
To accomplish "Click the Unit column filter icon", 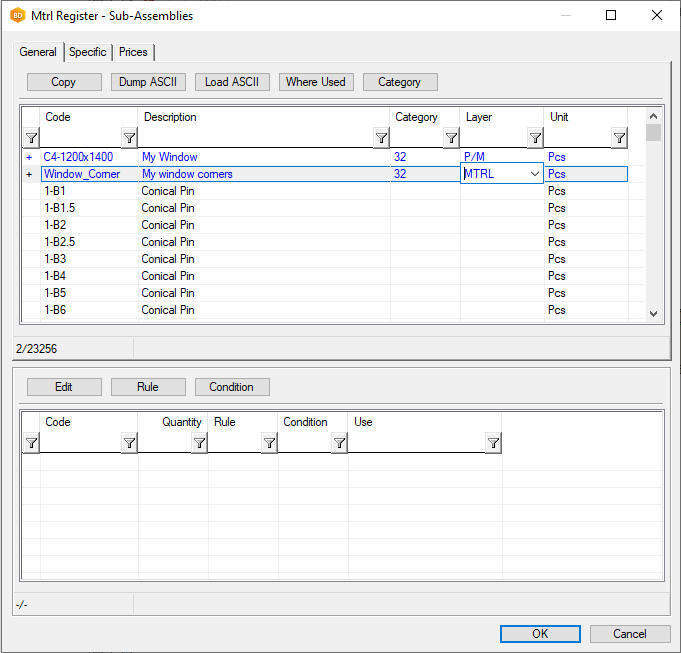I will tap(619, 138).
